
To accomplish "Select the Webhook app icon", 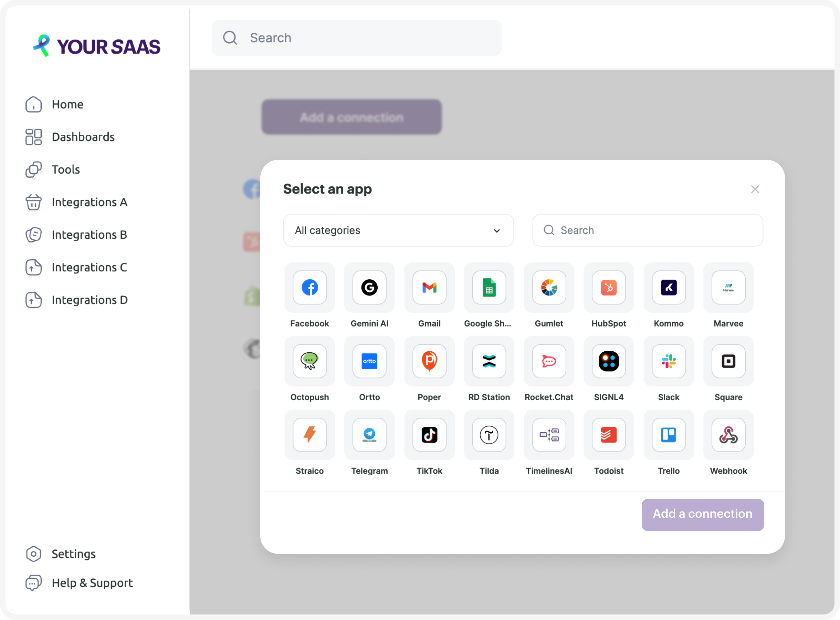I will click(x=728, y=435).
